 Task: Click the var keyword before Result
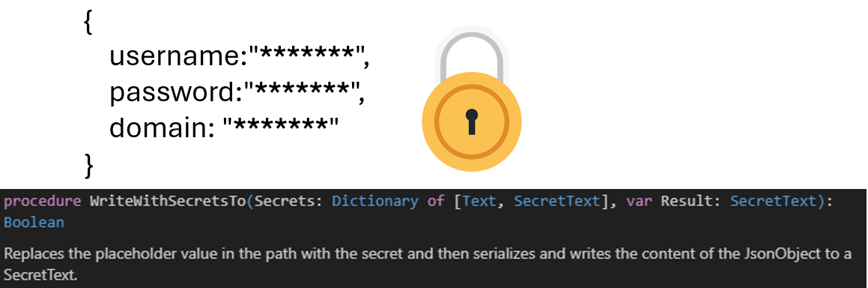640,201
